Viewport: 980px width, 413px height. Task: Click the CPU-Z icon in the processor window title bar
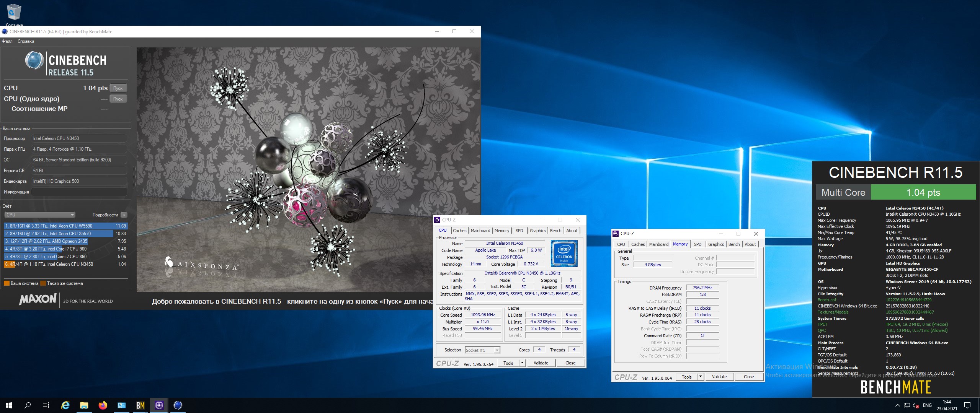(437, 220)
